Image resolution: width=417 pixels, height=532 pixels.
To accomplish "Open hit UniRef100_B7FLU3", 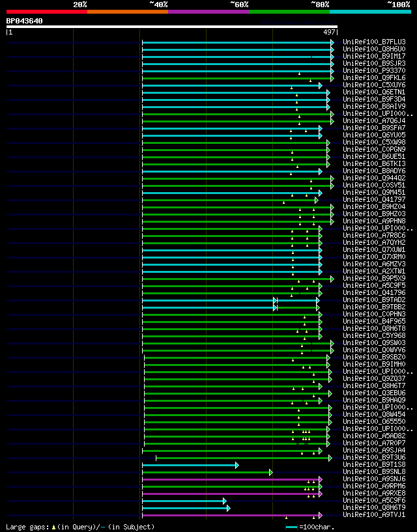I will tap(374, 42).
